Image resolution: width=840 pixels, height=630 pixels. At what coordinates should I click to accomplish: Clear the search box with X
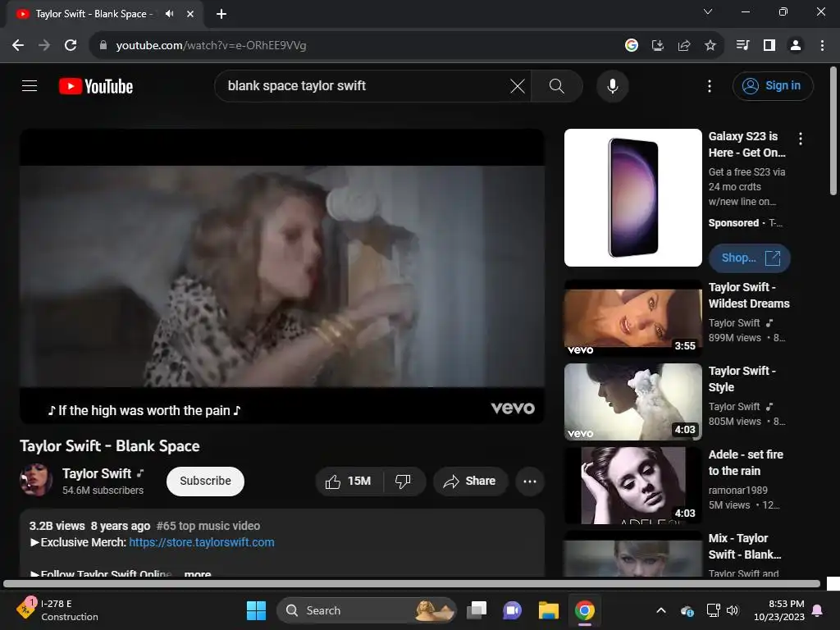518,85
